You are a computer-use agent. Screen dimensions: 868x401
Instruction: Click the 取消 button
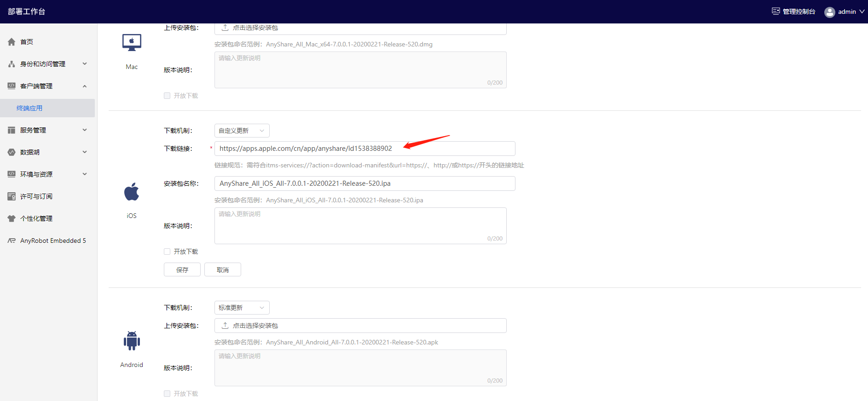click(223, 269)
